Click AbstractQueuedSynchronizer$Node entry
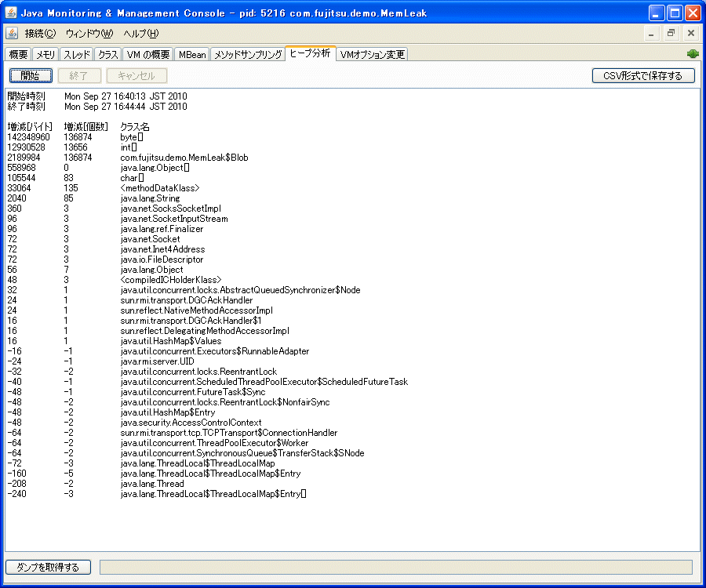 pos(241,290)
